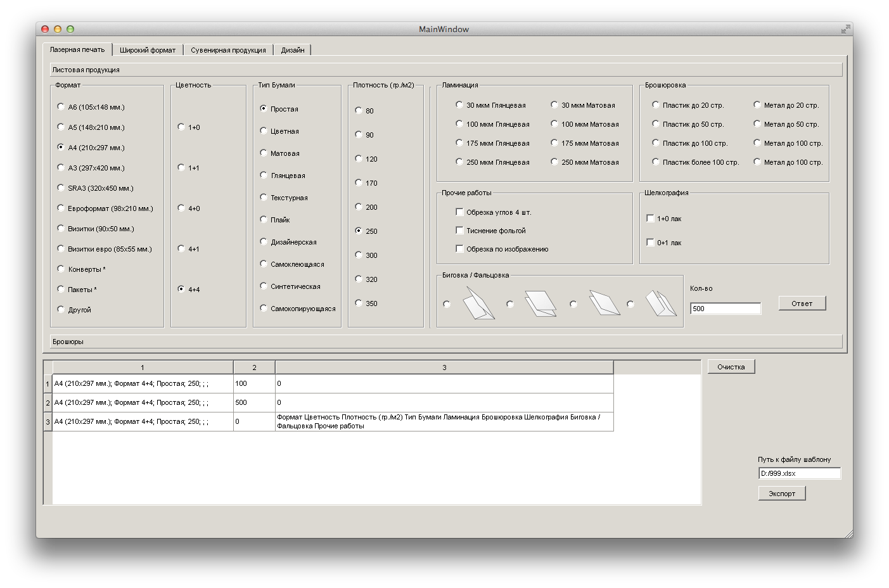Image resolution: width=889 pixels, height=588 pixels.
Task: Select 30 мкм Глянцевая lamination
Action: [491, 105]
